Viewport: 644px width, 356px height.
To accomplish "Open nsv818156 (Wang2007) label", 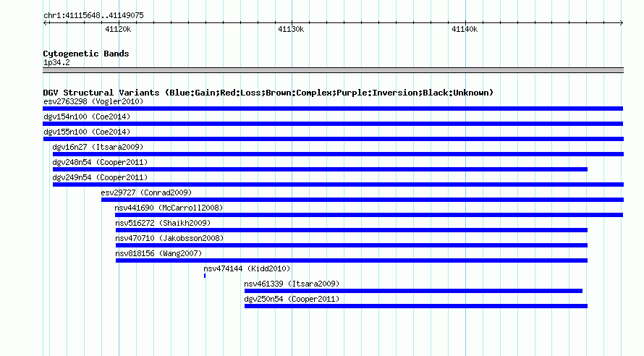I will tap(158, 253).
